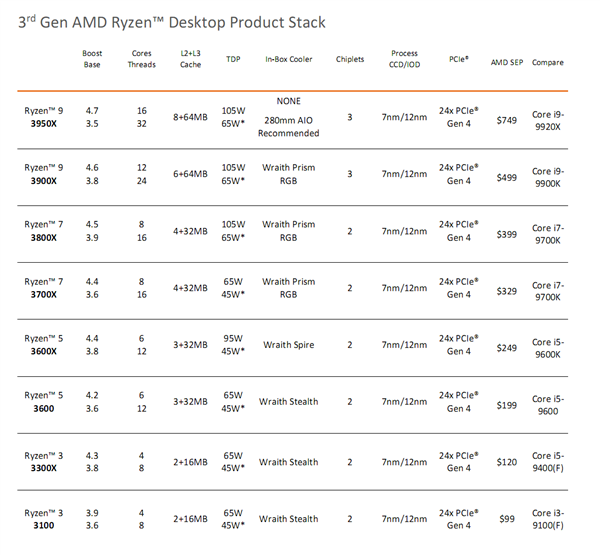Click the Ryzen 3 3300X row label

(42, 462)
